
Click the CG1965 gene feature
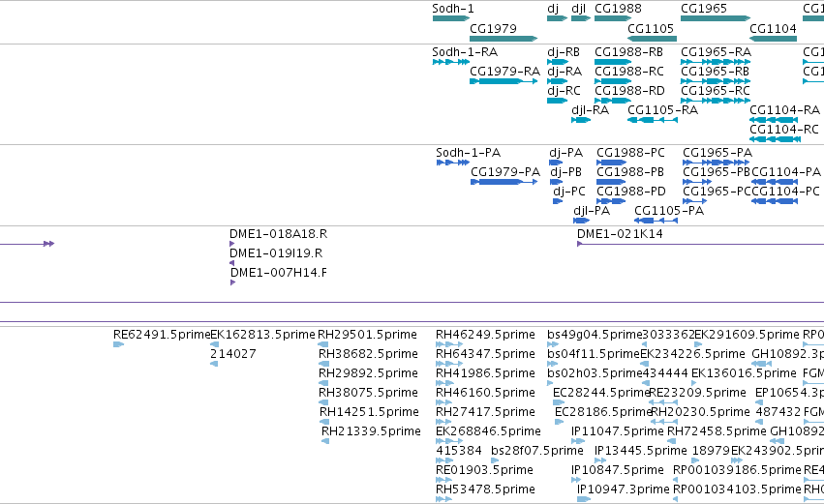click(x=716, y=18)
